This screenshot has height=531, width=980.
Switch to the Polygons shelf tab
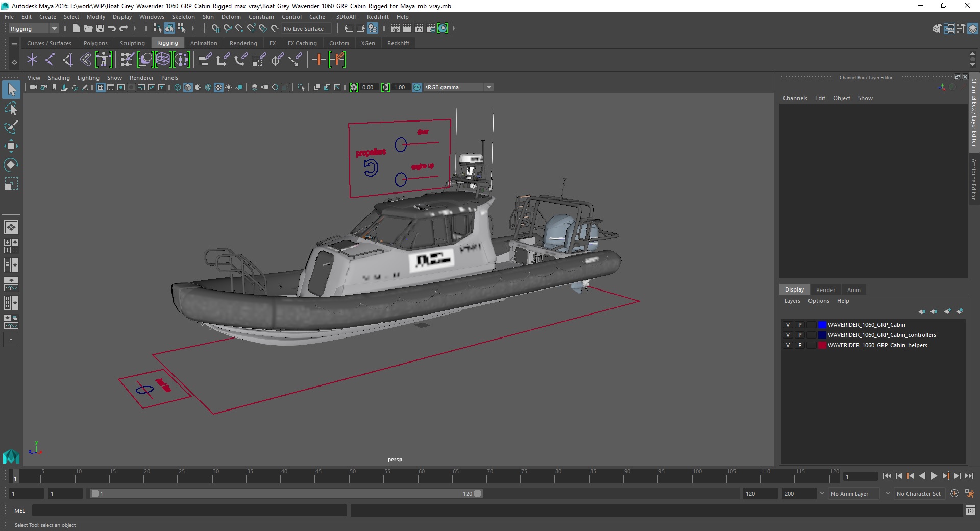click(95, 43)
